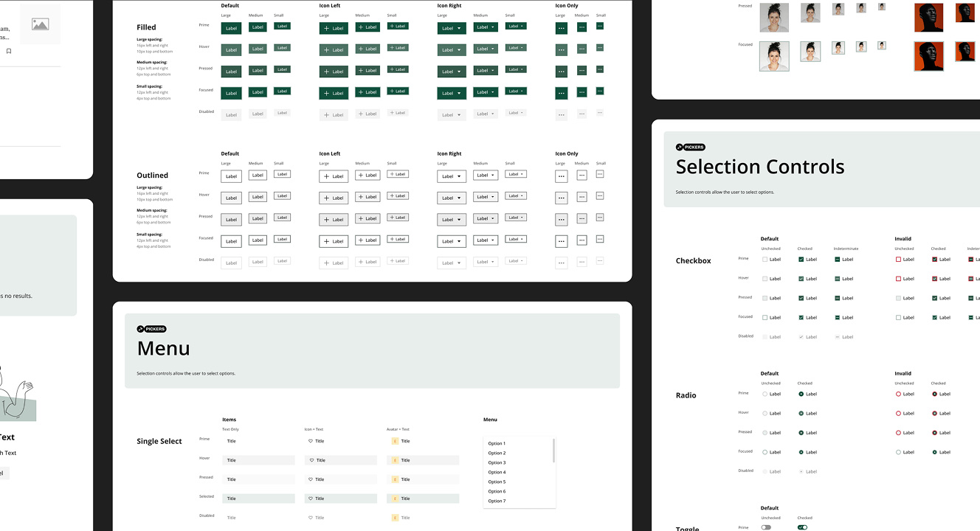The height and width of the screenshot is (531, 980).
Task: Click the small Filled Focused icon-only ellipsis button
Action: click(600, 91)
